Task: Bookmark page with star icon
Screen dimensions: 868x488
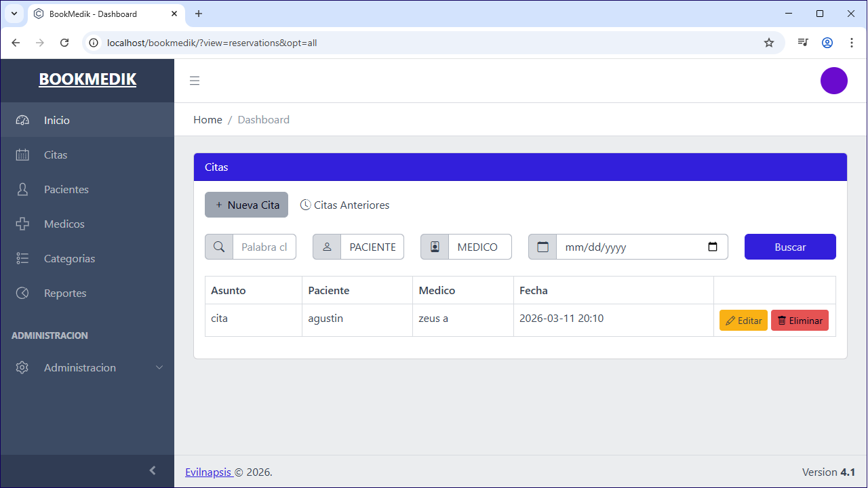Action: 769,43
